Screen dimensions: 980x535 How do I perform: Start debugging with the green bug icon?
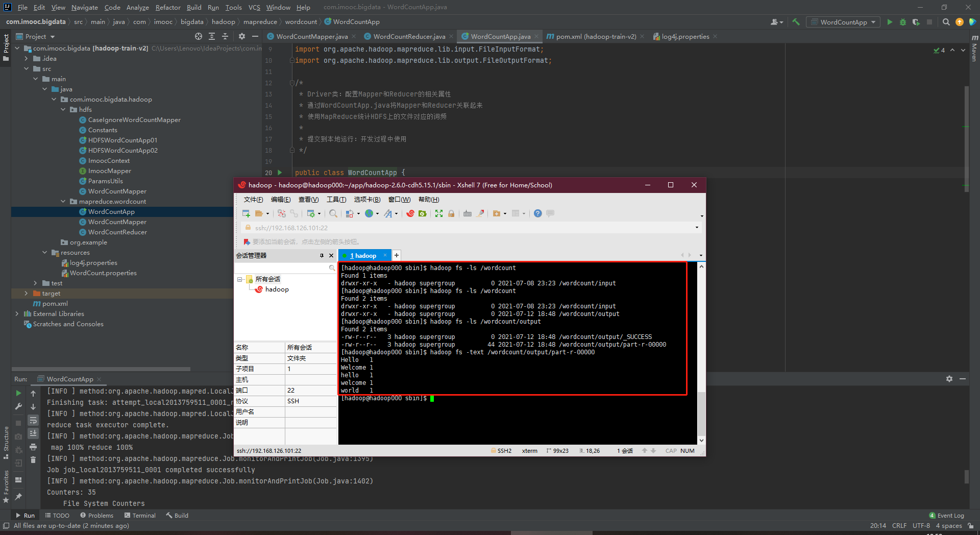point(903,22)
